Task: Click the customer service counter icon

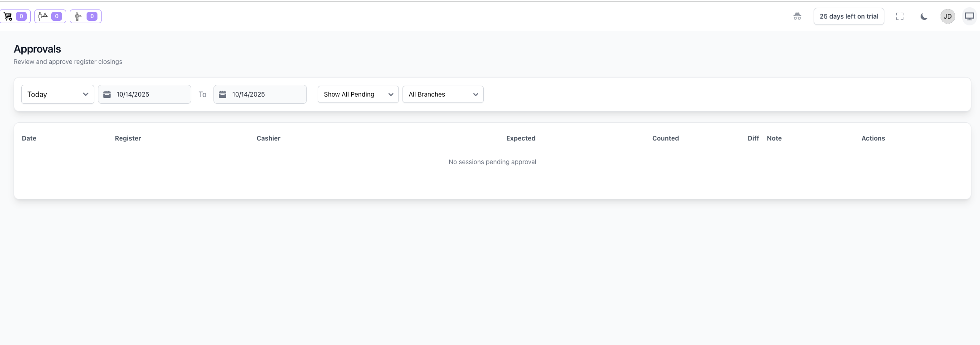Action: [x=50, y=16]
